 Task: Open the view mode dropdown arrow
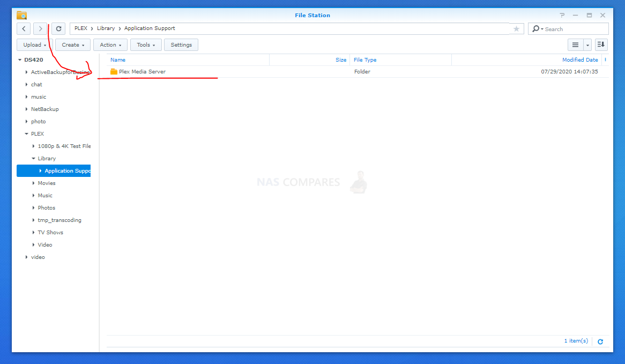tap(587, 44)
